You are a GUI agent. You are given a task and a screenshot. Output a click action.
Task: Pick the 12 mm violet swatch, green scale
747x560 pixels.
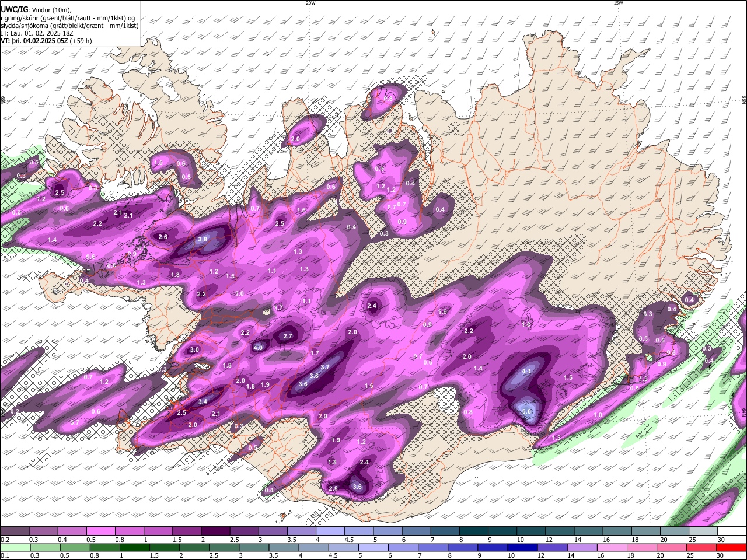[551, 547]
